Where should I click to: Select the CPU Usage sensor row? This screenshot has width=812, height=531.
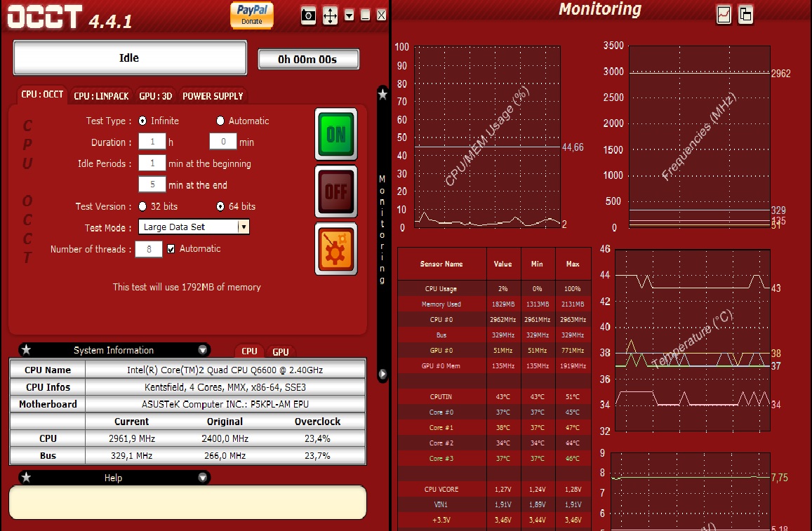point(494,289)
